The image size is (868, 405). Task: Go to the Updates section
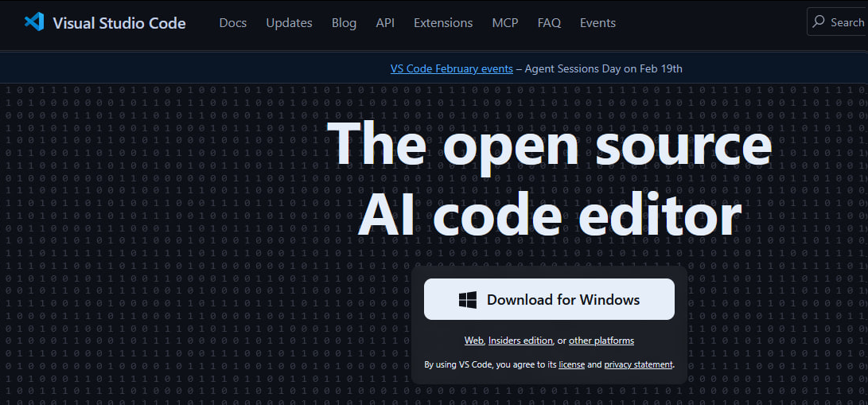pyautogui.click(x=289, y=22)
